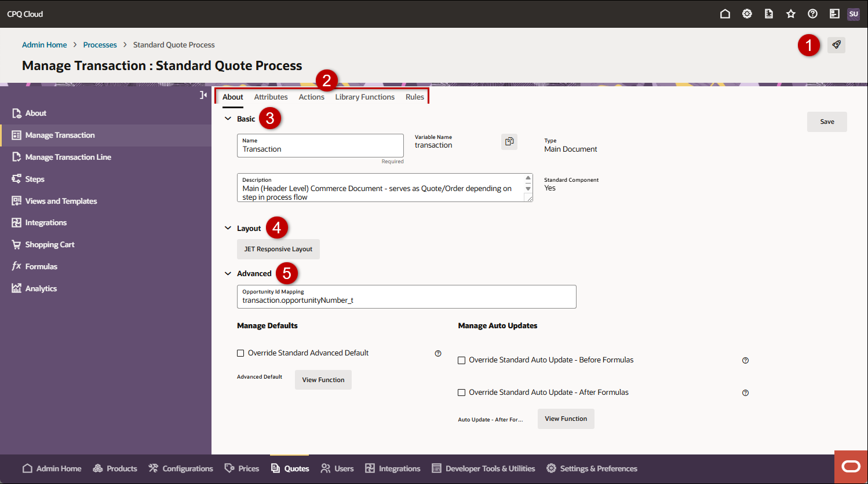The width and height of the screenshot is (868, 484).
Task: Collapse the Basic section
Action: [x=228, y=118]
